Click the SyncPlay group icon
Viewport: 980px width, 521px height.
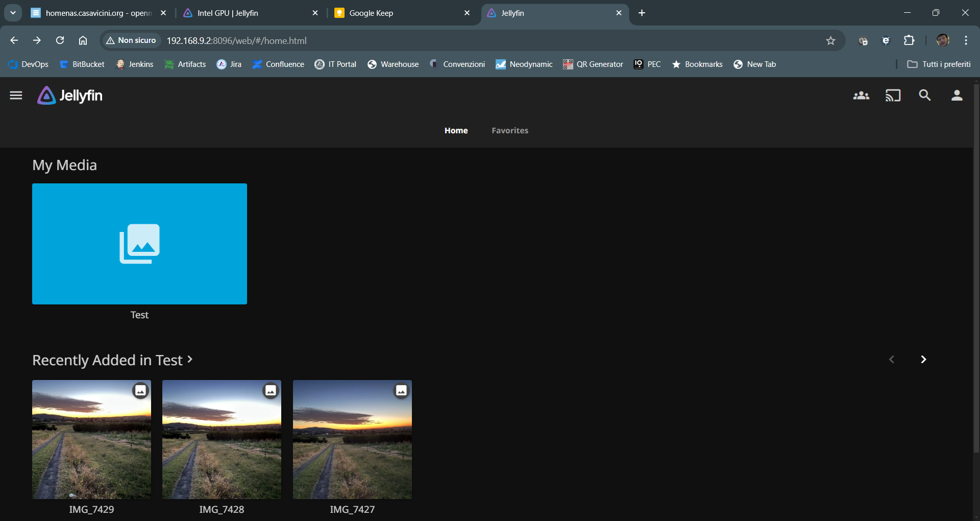[x=861, y=96]
